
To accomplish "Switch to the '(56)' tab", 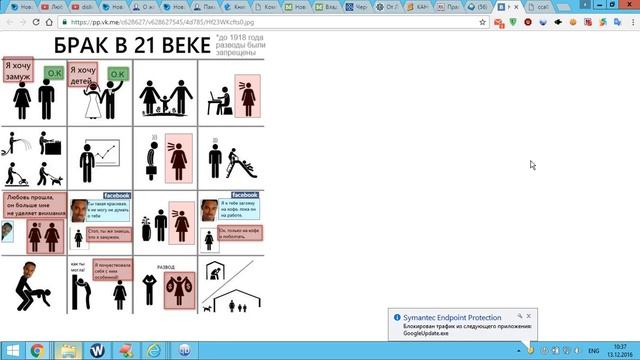I will (479, 7).
